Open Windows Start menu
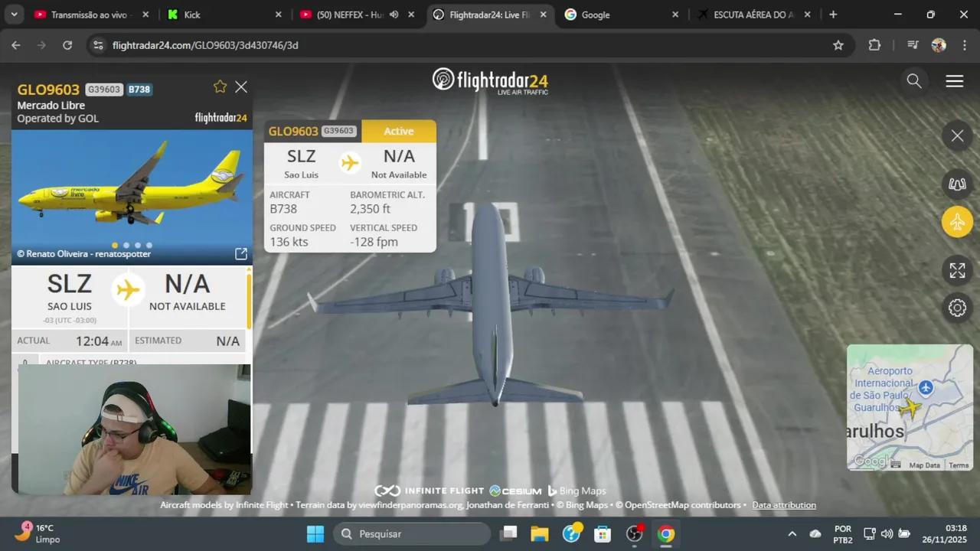 tap(315, 533)
